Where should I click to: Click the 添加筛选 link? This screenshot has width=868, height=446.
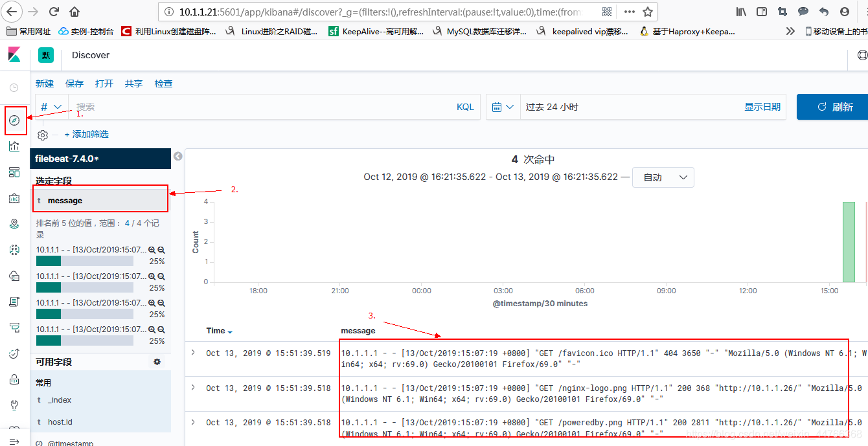[87, 135]
